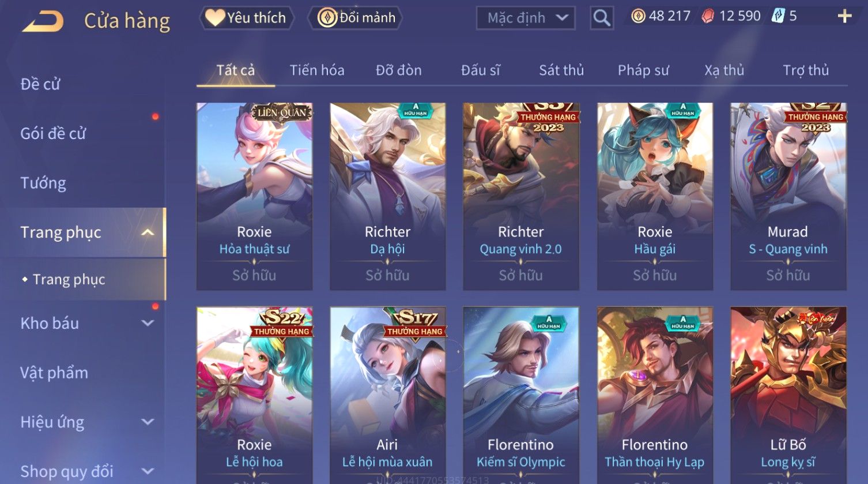Tap the gold coin balance icon

(638, 16)
